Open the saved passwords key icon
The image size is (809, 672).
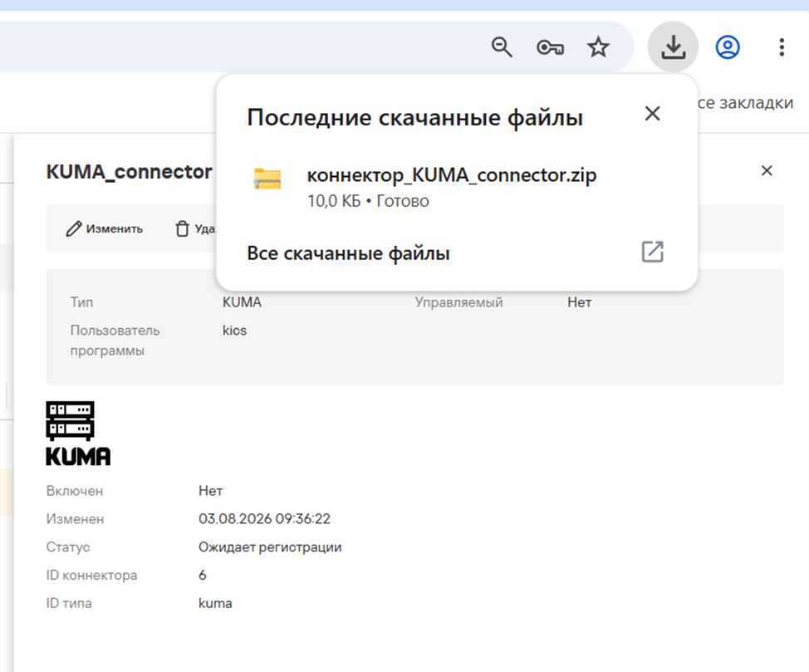tap(550, 47)
